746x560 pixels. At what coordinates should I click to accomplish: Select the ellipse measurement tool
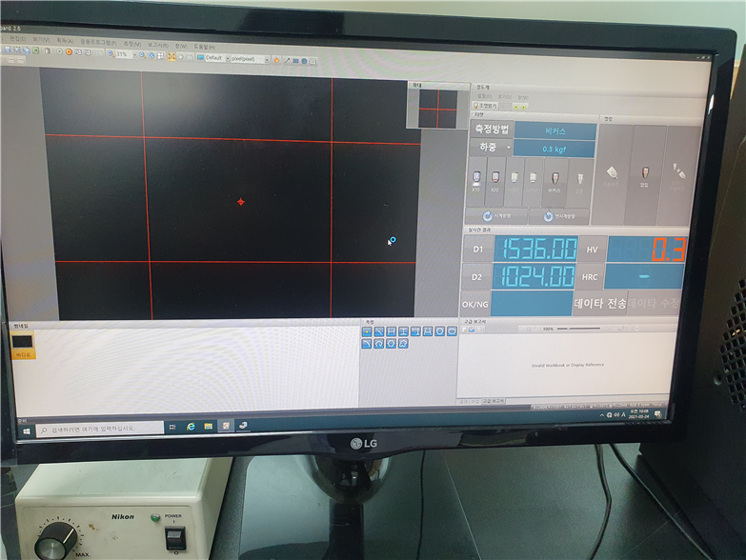452,331
